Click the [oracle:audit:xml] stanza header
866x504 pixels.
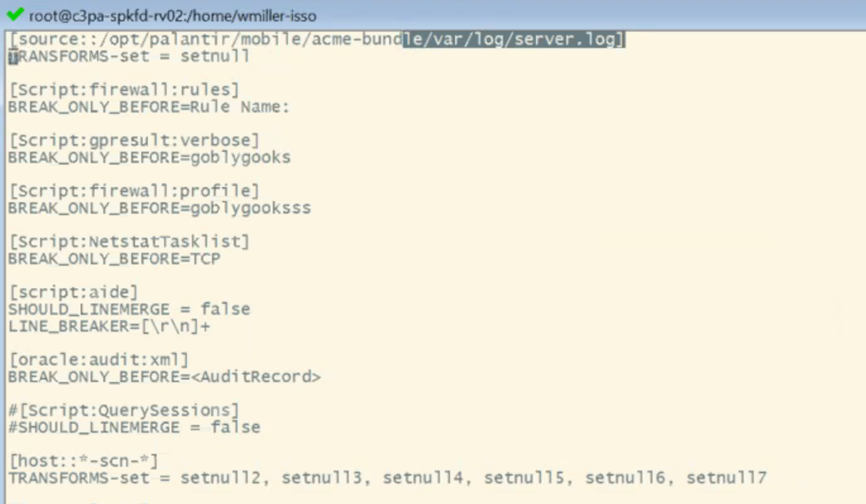pyautogui.click(x=99, y=360)
